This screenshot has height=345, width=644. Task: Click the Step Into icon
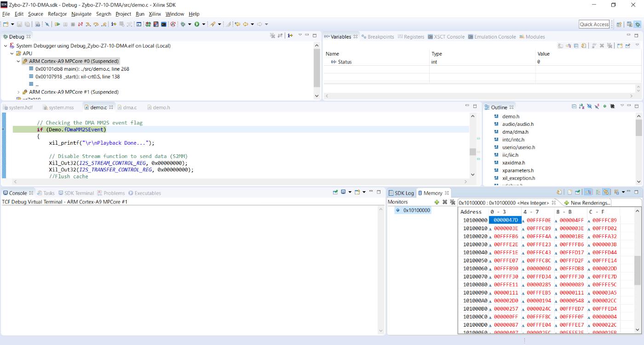click(88, 24)
